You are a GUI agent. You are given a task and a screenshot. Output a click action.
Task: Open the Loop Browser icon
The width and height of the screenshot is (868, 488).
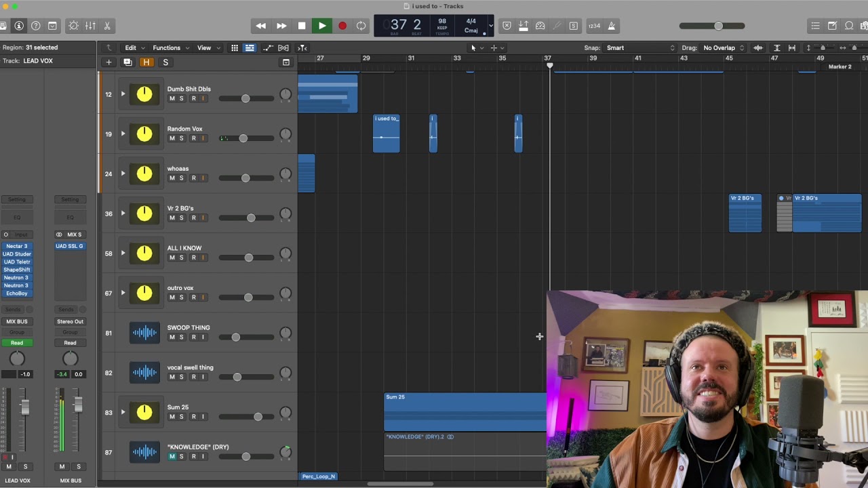(849, 26)
